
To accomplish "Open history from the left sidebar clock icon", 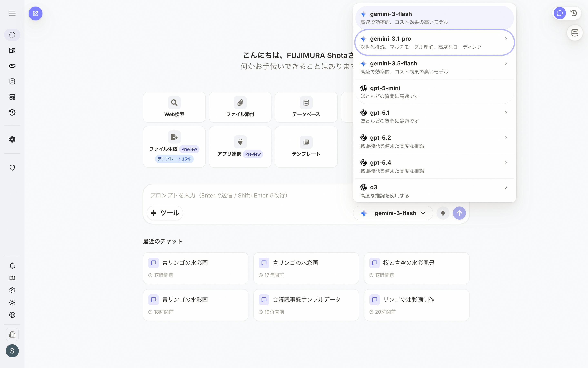I will [12, 112].
